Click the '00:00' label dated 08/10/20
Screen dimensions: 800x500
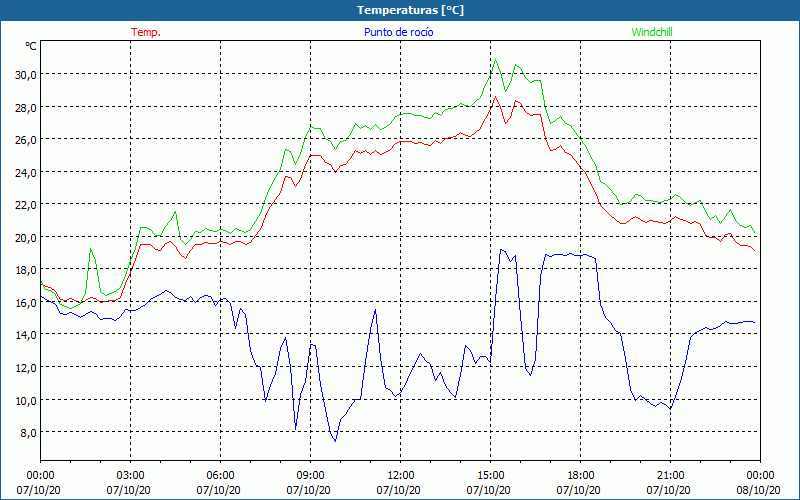760,476
